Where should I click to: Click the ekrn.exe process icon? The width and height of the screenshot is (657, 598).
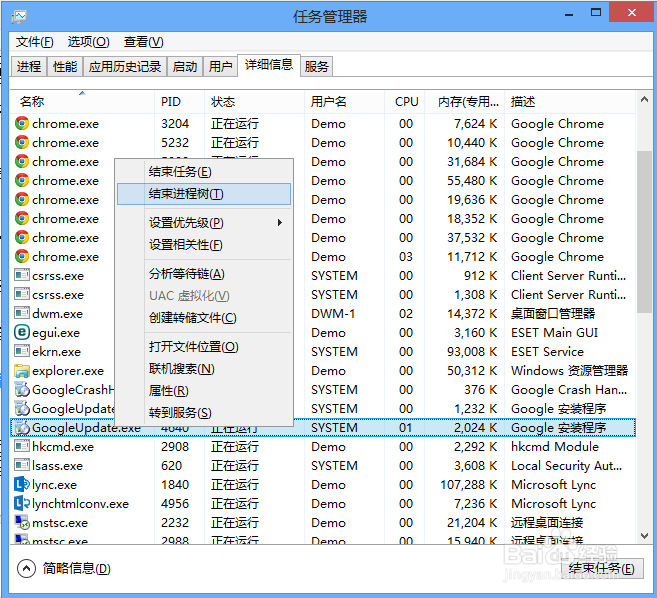pyautogui.click(x=22, y=351)
